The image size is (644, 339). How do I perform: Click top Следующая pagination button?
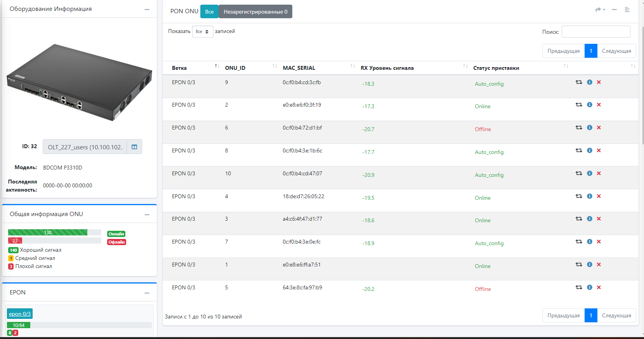616,51
